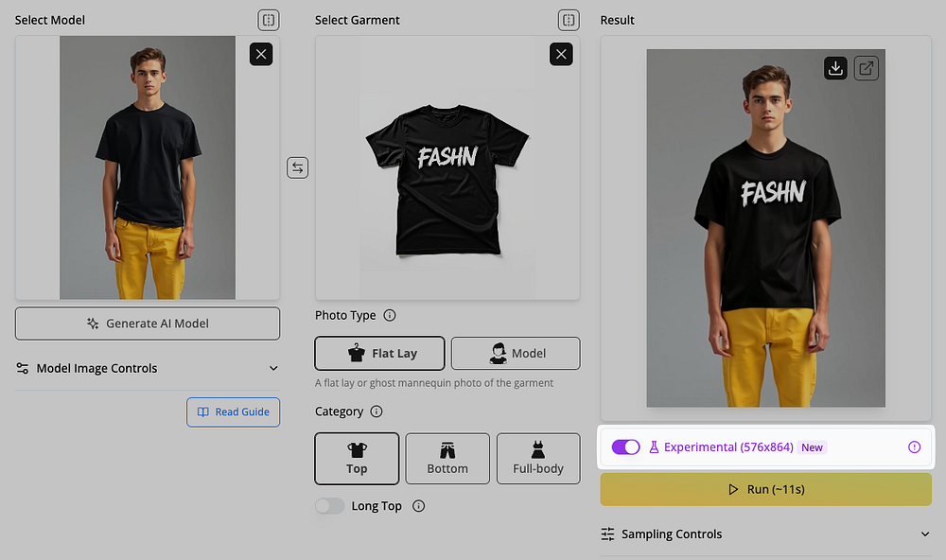Select the Model photo type
This screenshot has width=946, height=560.
coord(516,353)
